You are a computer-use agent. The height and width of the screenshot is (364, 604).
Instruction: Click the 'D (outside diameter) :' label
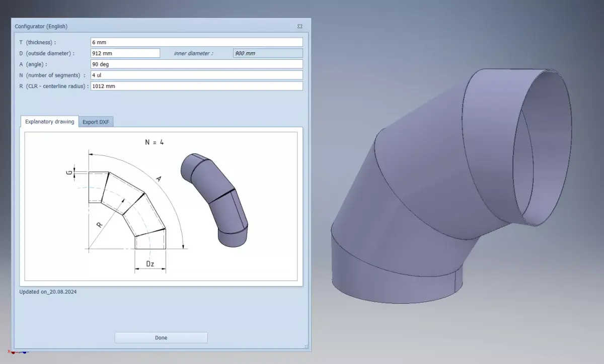coord(47,53)
